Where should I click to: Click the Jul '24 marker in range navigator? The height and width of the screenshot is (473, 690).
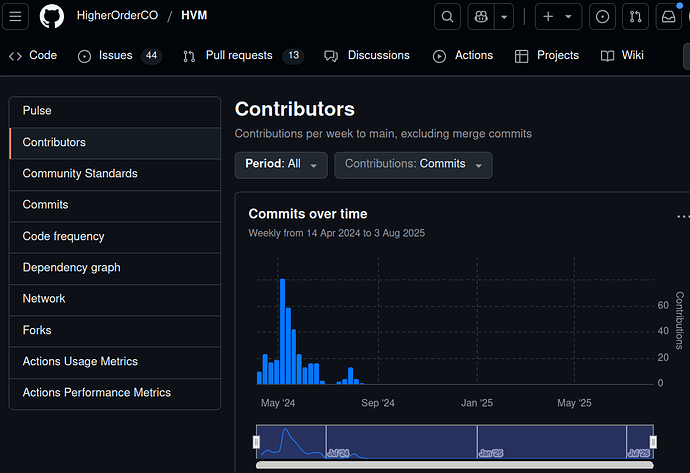pos(338,453)
